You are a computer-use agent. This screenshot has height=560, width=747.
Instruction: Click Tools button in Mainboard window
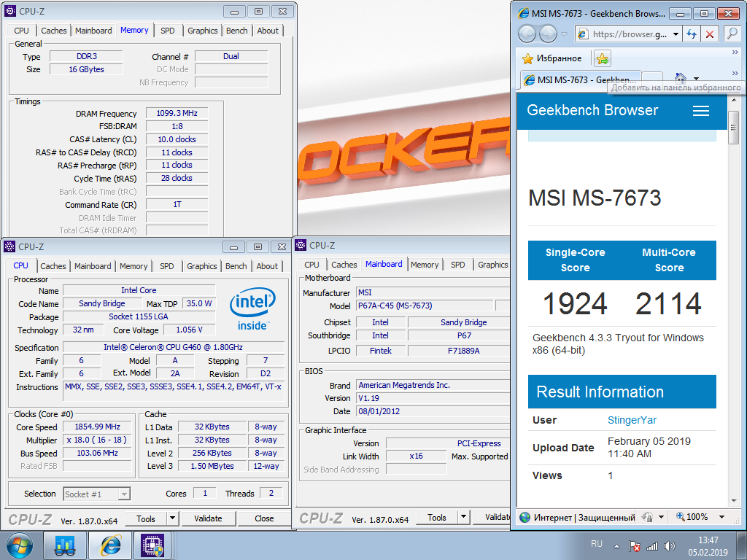pos(437,517)
